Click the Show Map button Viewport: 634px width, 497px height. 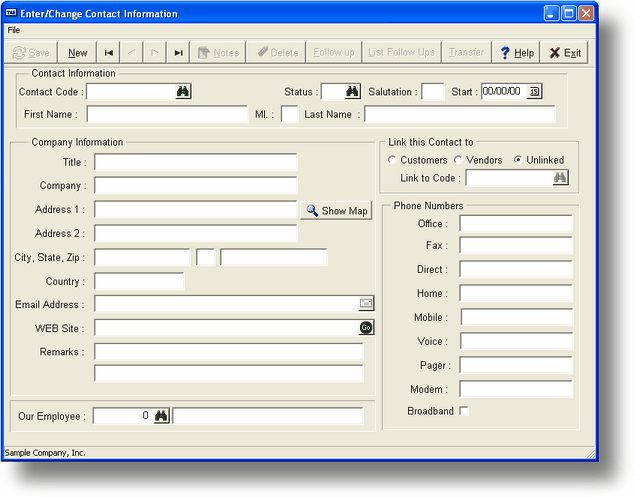click(336, 211)
